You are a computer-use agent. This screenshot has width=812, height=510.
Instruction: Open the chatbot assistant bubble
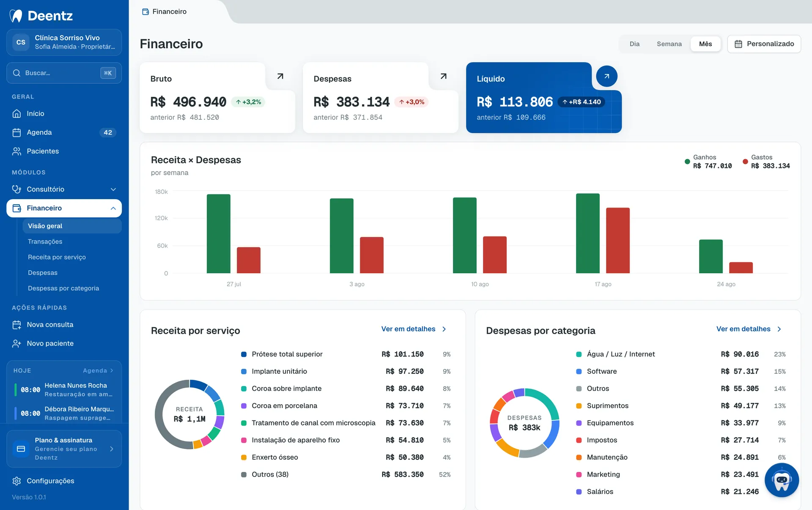coord(782,480)
